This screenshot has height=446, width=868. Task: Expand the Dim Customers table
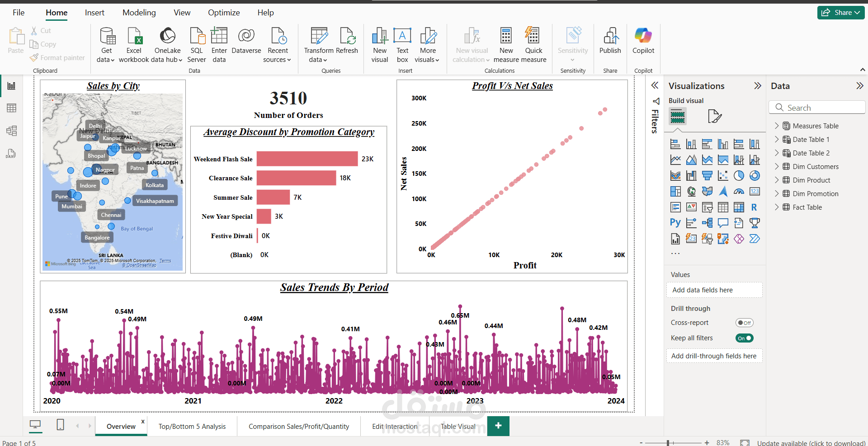[x=777, y=166]
